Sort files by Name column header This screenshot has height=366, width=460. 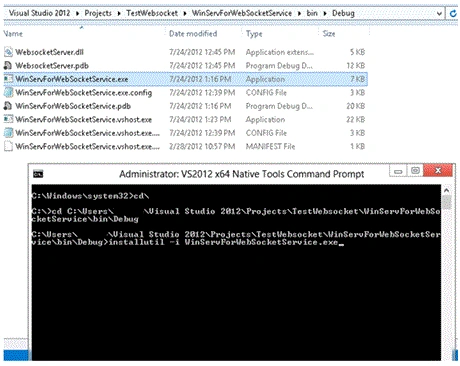point(13,34)
